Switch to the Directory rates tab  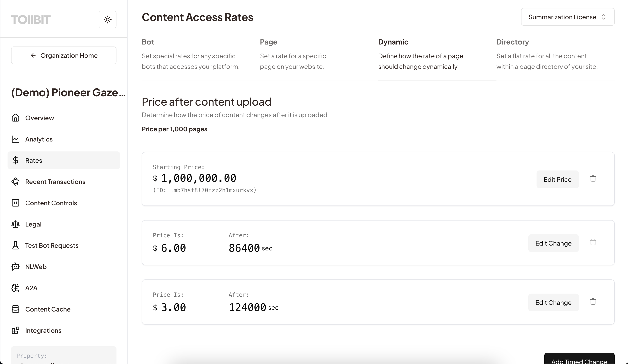[512, 42]
